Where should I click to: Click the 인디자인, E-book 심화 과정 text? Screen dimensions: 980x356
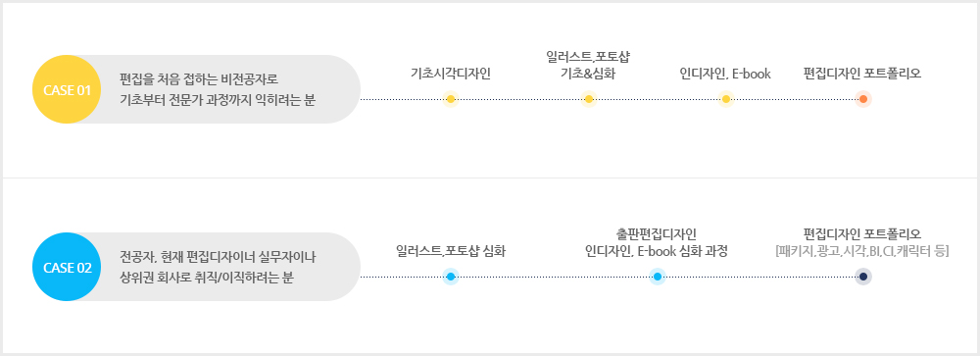click(657, 251)
